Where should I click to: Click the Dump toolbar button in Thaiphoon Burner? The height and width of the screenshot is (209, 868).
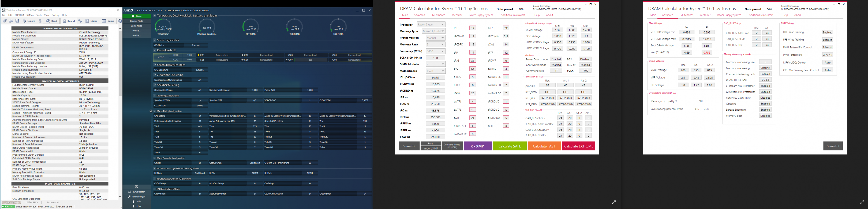click(x=108, y=21)
